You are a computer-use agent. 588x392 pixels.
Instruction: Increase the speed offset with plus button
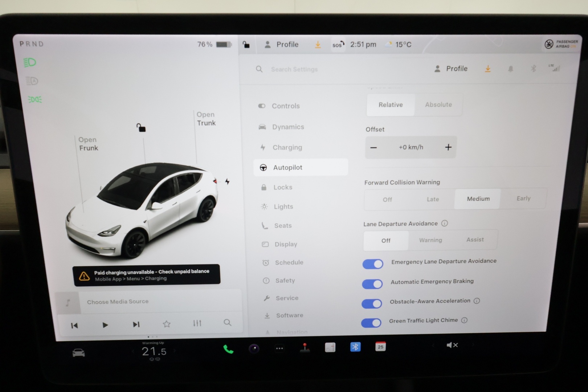click(448, 147)
